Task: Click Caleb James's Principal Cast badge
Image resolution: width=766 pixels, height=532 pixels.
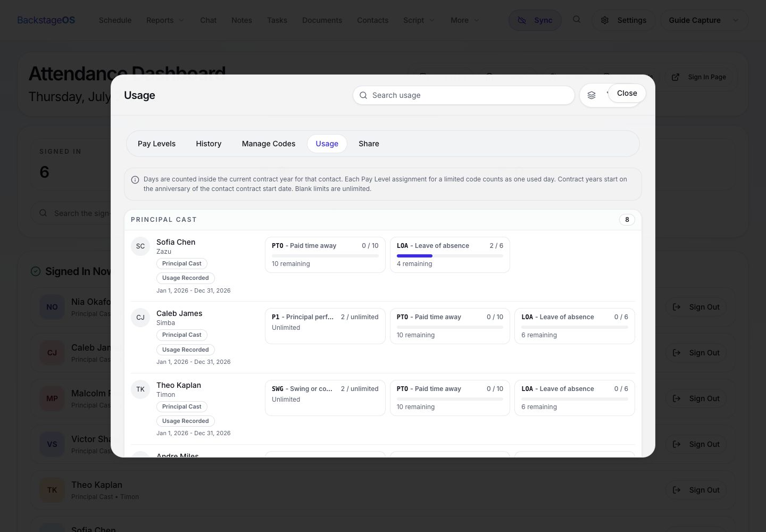Action: pyautogui.click(x=182, y=335)
